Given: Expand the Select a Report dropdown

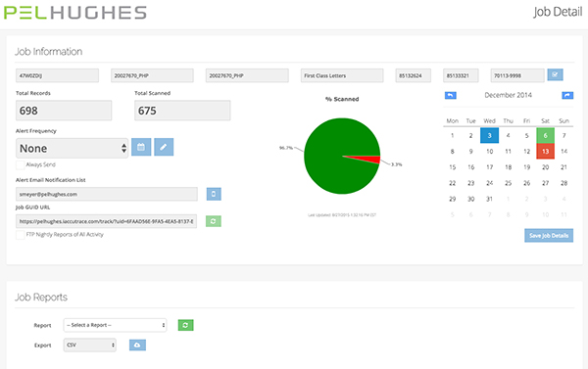Looking at the screenshot, I should tap(115, 325).
